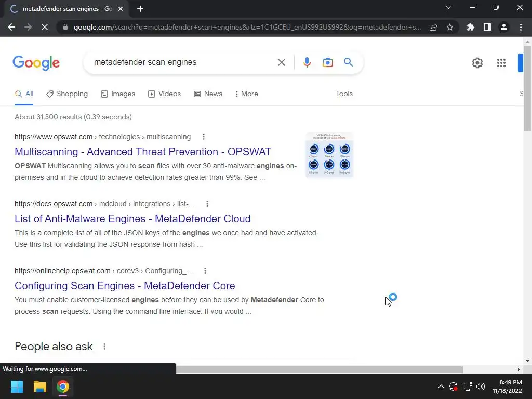Viewport: 532px width, 399px height.
Task: Close the metadefender scan engines tab
Action: [121, 9]
